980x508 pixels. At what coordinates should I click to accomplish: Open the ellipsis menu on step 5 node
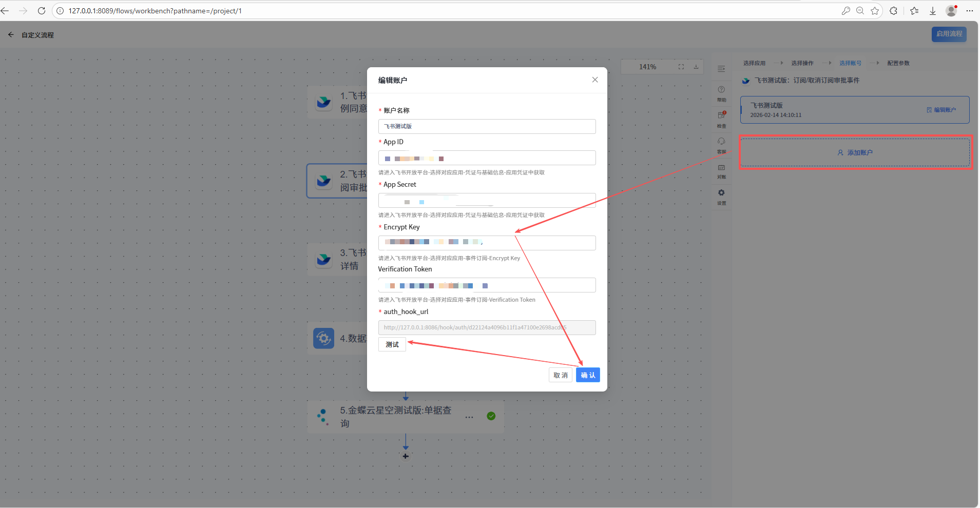point(469,417)
